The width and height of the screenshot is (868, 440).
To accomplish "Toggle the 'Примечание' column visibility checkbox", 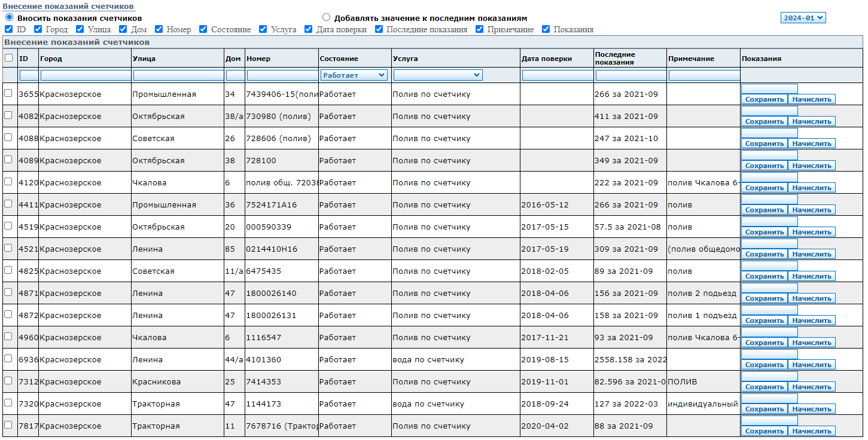I will pos(479,29).
